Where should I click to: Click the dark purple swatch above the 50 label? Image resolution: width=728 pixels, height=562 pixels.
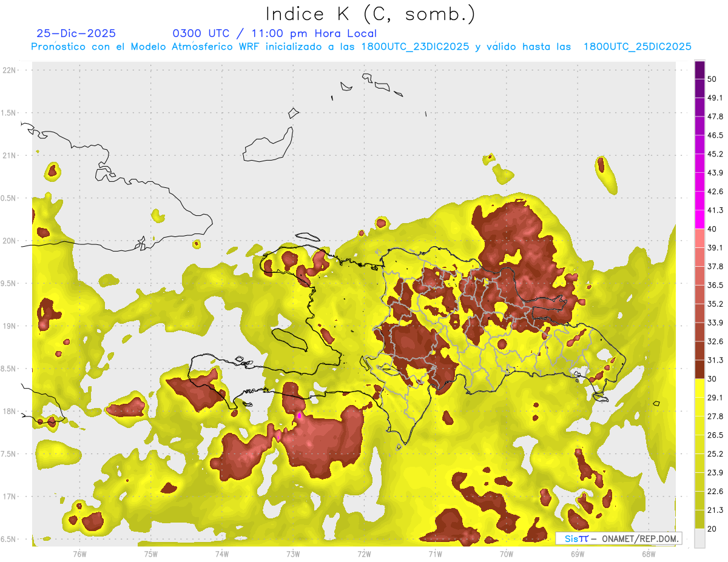pos(699,70)
